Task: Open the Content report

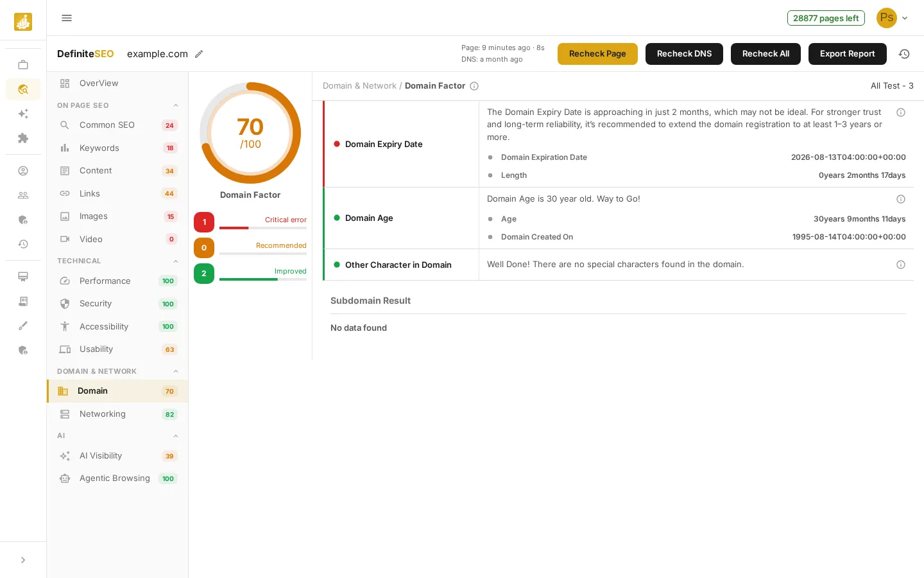Action: click(117, 171)
